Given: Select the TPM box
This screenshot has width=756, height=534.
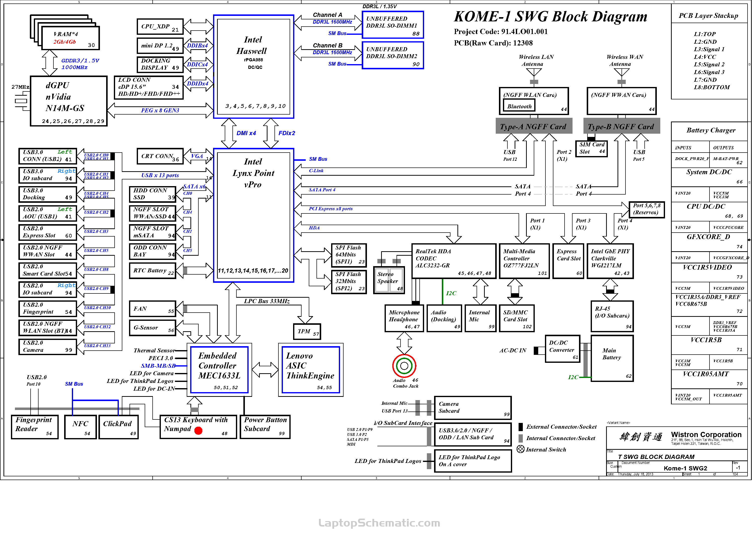Looking at the screenshot, I should tap(307, 332).
